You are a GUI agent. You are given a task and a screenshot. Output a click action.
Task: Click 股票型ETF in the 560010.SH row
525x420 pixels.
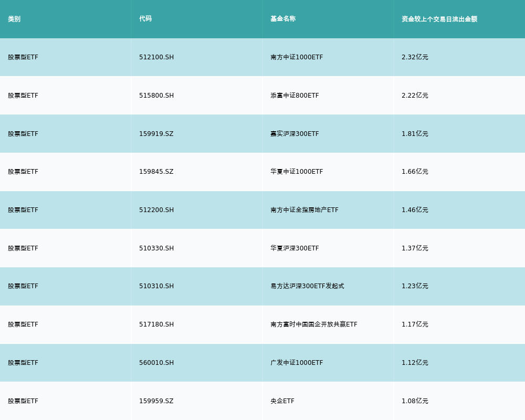(23, 363)
